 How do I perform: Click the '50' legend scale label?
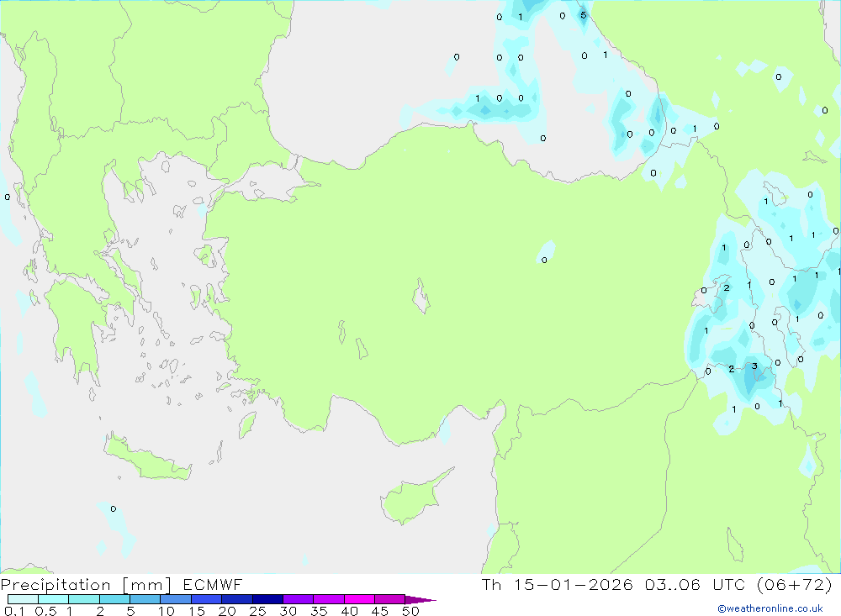411,611
